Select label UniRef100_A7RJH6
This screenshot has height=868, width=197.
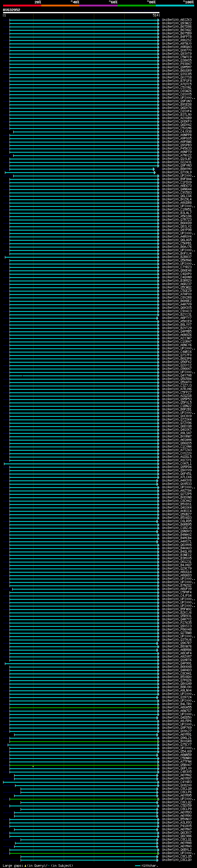coord(177,389)
